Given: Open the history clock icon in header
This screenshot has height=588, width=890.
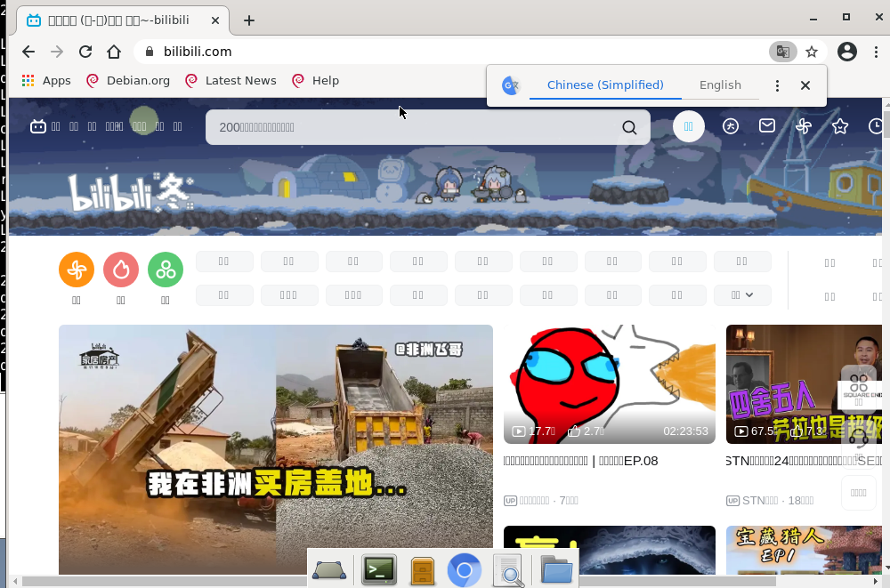Looking at the screenshot, I should point(877,126).
